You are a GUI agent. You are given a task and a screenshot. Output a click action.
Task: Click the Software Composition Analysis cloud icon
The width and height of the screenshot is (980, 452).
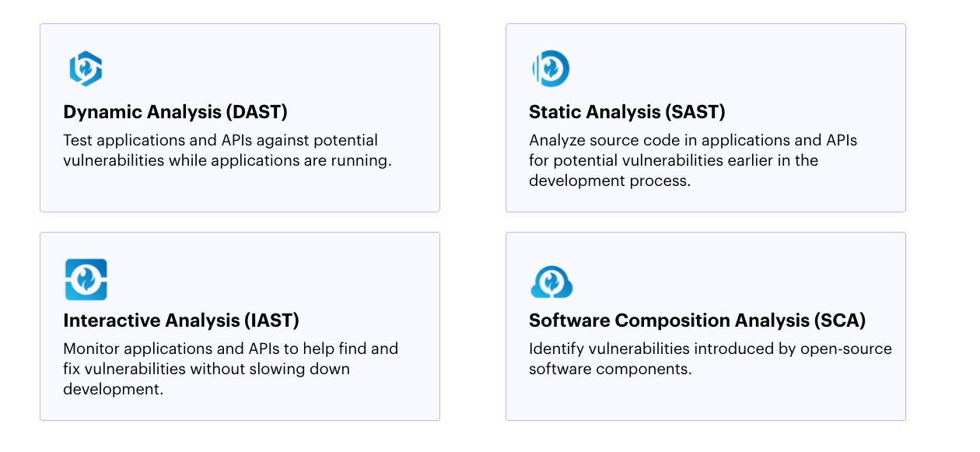point(551,282)
